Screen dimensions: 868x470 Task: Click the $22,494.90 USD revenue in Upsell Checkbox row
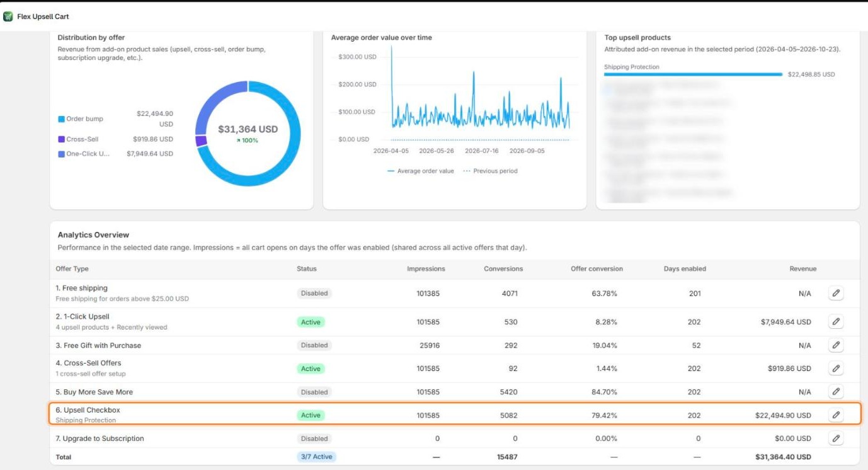pyautogui.click(x=783, y=415)
